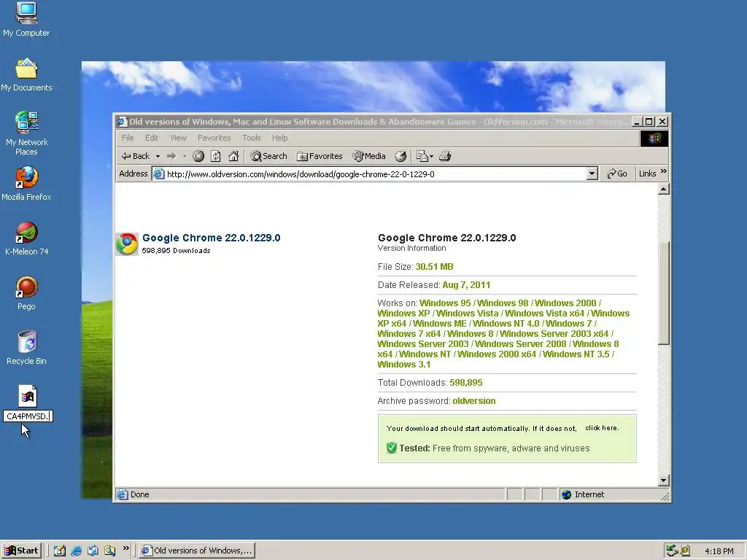The height and width of the screenshot is (560, 747).
Task: Open the Windows Start menu
Action: click(x=21, y=551)
